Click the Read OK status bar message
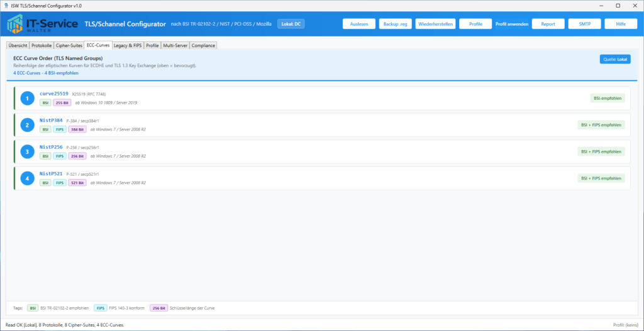 pyautogui.click(x=65, y=325)
